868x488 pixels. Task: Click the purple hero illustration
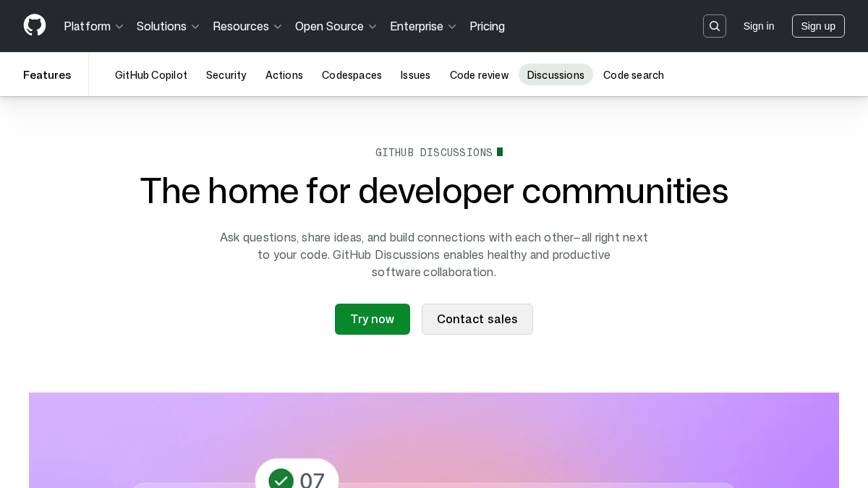click(x=434, y=440)
